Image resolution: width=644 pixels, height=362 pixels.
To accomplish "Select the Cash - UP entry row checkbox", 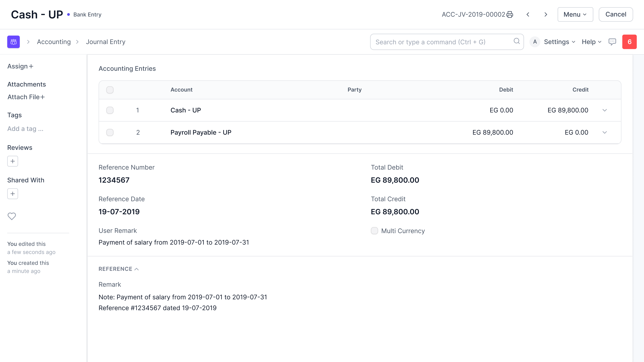I will click(110, 110).
